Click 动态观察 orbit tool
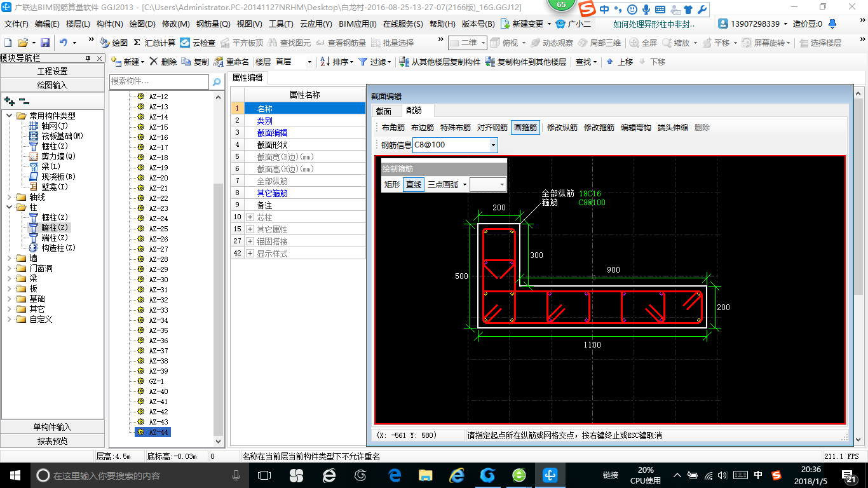This screenshot has width=868, height=488. click(x=552, y=43)
